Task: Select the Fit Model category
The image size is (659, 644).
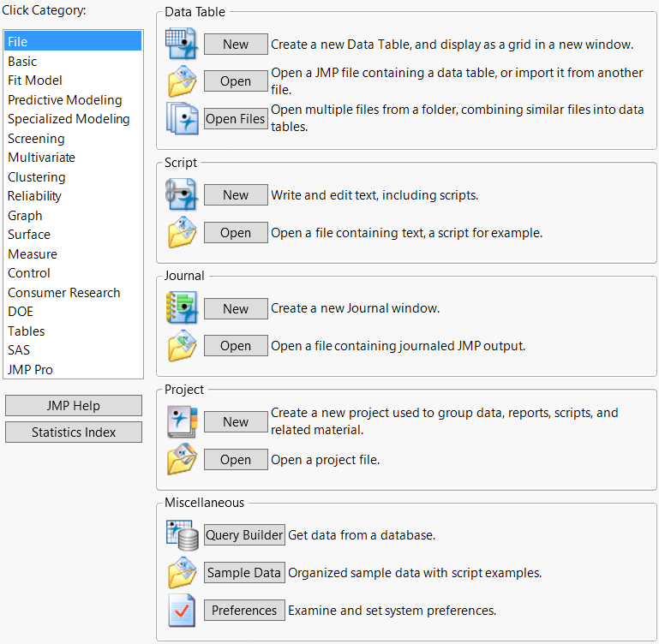Action: coord(73,80)
